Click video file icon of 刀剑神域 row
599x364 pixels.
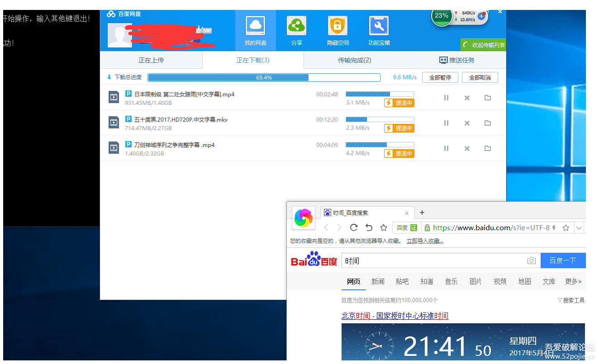[x=114, y=147]
